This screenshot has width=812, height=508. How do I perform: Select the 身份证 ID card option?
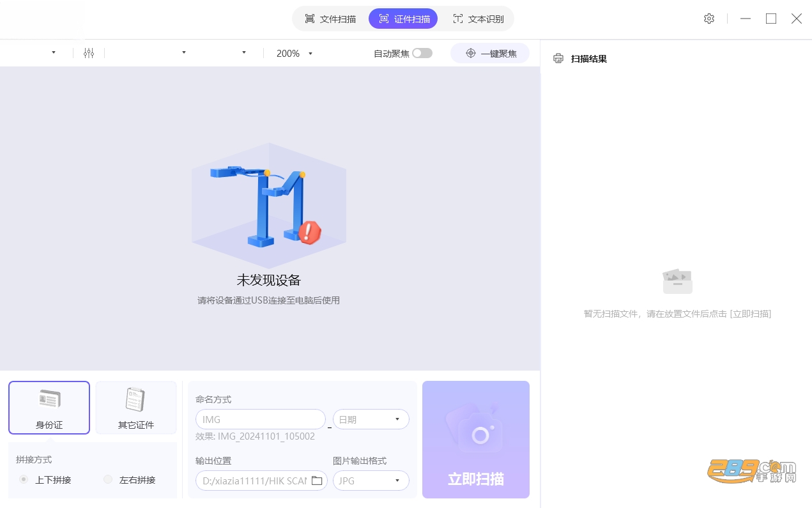pyautogui.click(x=49, y=408)
